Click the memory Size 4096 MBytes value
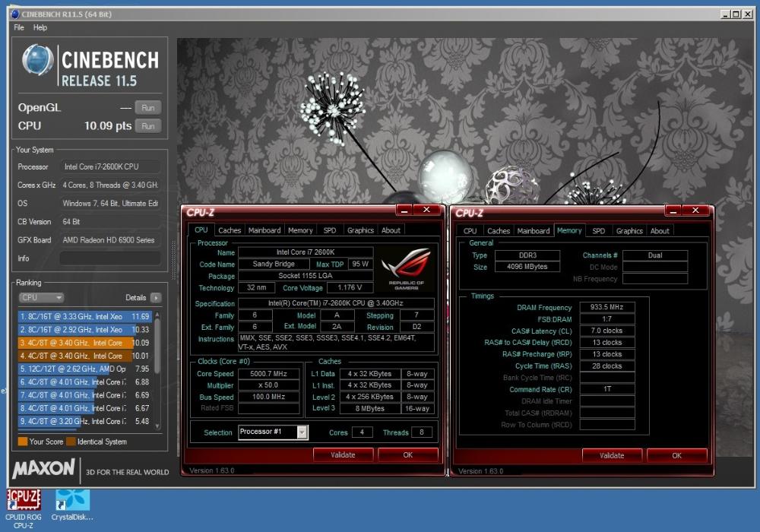The height and width of the screenshot is (532, 760). pyautogui.click(x=527, y=267)
